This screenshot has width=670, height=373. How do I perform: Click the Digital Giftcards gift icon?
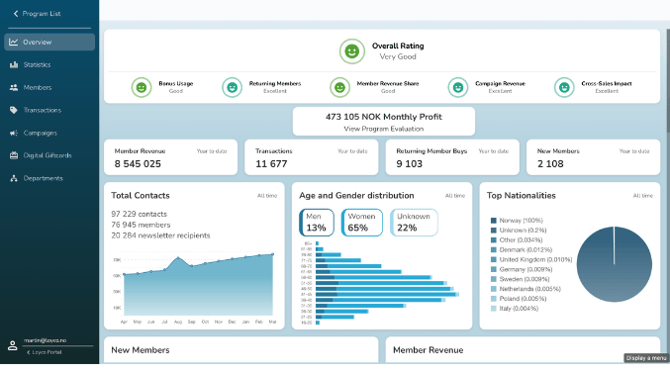[x=14, y=156]
